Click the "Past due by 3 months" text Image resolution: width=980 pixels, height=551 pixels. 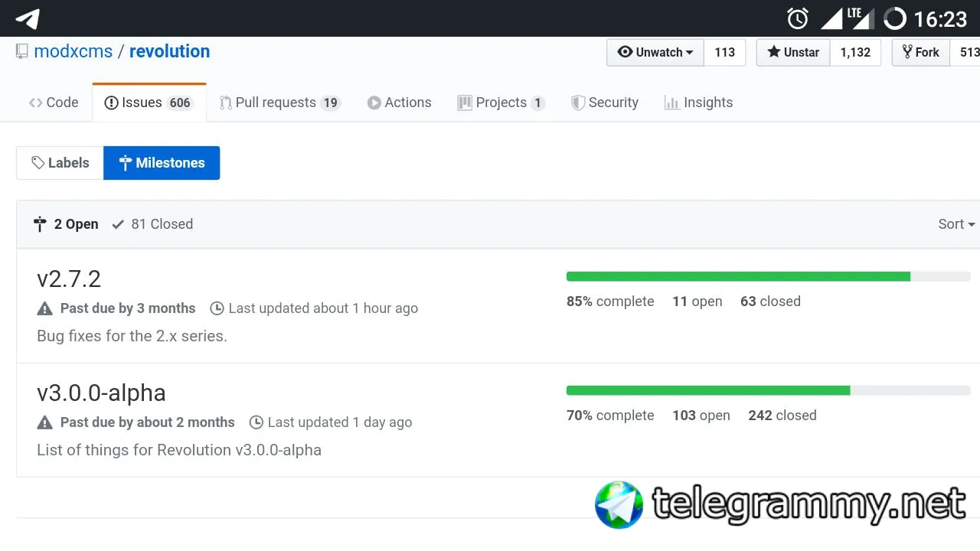tap(128, 308)
